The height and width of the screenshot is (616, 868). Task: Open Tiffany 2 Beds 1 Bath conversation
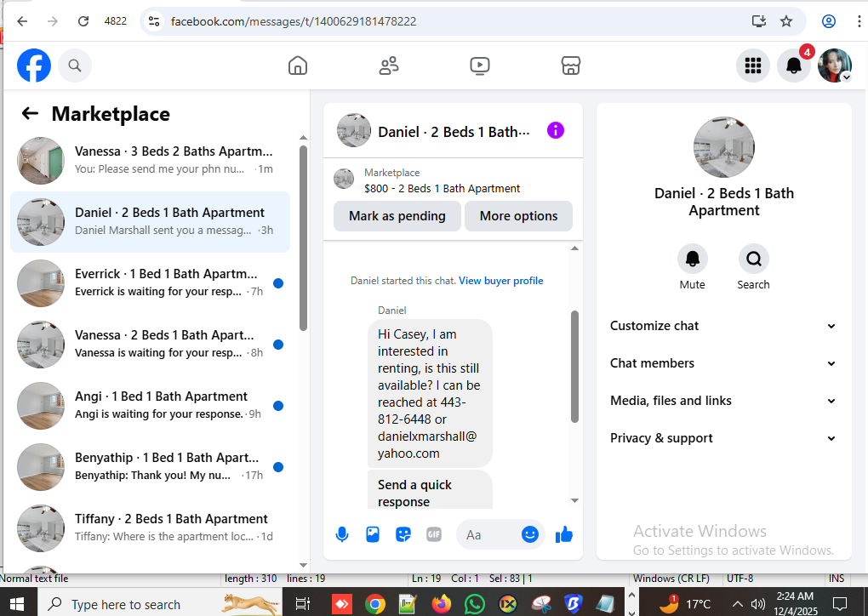(150, 528)
